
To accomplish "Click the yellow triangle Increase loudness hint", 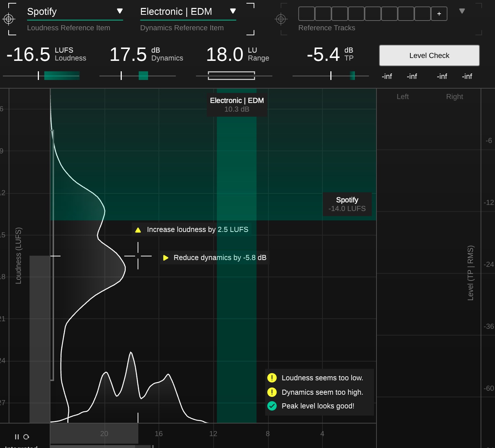I will click(138, 230).
